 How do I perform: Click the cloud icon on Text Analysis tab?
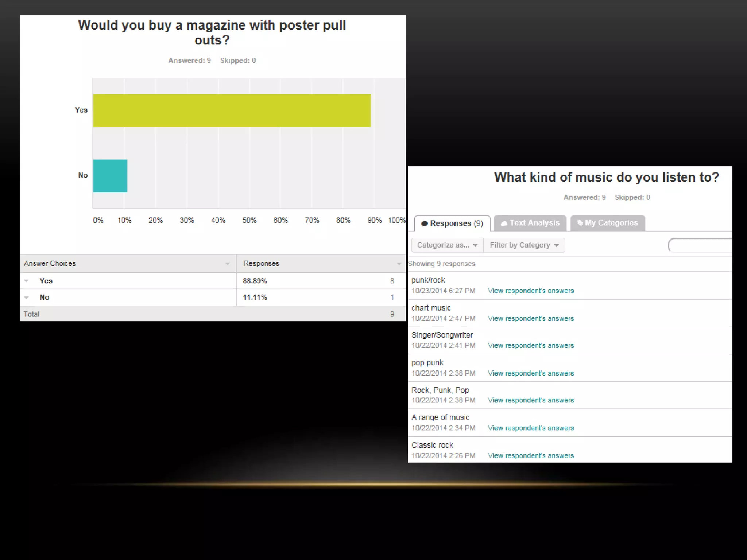pos(504,223)
